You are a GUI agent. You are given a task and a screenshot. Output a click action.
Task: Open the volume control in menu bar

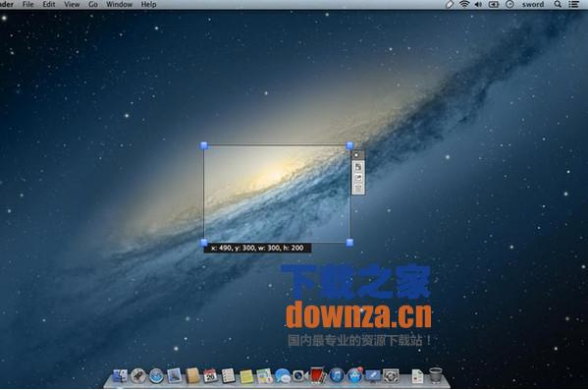pyautogui.click(x=478, y=4)
